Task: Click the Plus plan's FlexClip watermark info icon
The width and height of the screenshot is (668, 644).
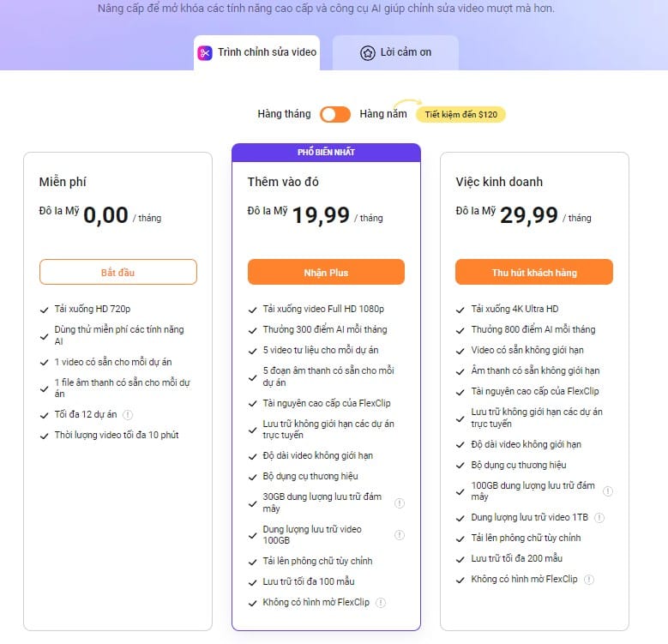Action: pyautogui.click(x=381, y=602)
